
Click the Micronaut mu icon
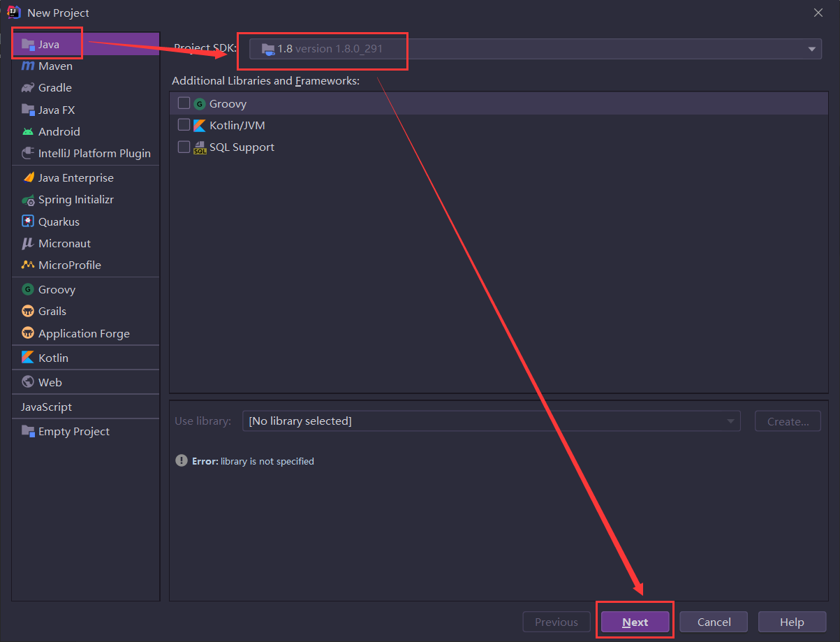point(28,243)
